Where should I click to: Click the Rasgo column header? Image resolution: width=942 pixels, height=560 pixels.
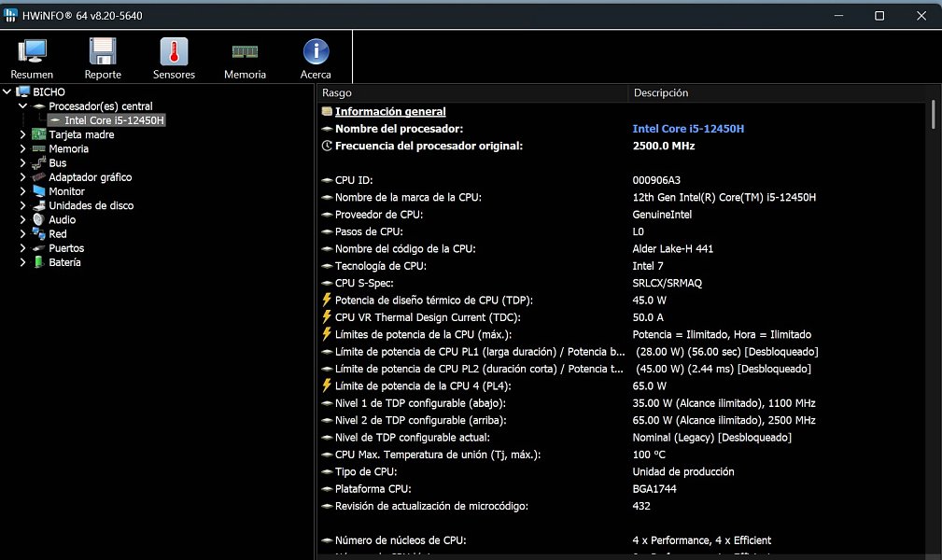[x=471, y=92]
